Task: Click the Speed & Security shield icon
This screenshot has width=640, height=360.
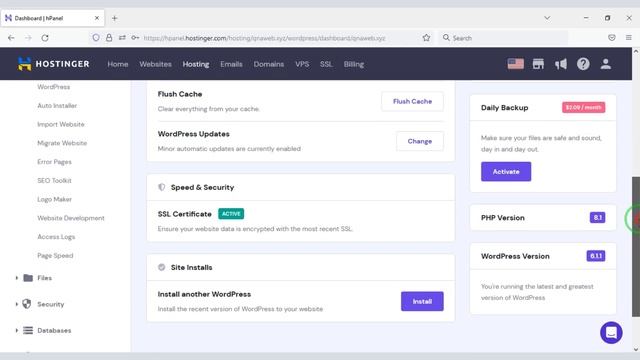Action: coord(162,187)
